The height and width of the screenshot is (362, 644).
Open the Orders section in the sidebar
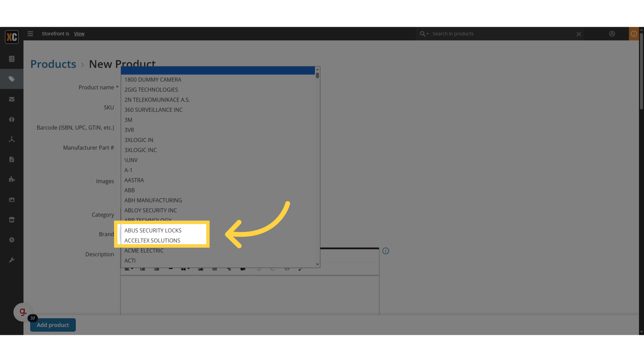click(12, 59)
